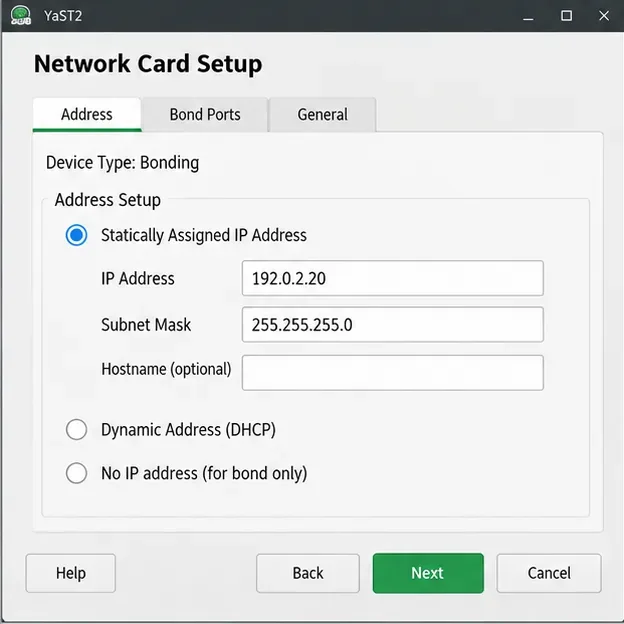Click the IP Address label text
Viewport: 624px width, 624px height.
coord(138,278)
